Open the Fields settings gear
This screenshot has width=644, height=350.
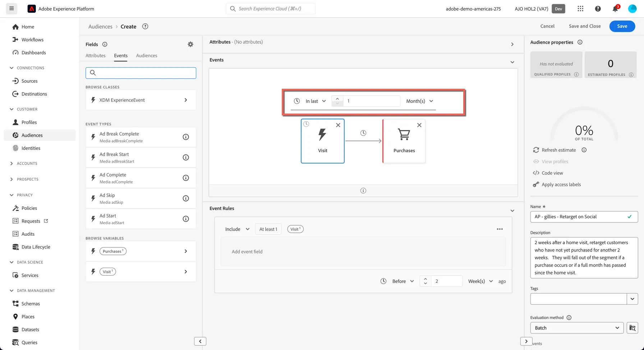click(190, 44)
